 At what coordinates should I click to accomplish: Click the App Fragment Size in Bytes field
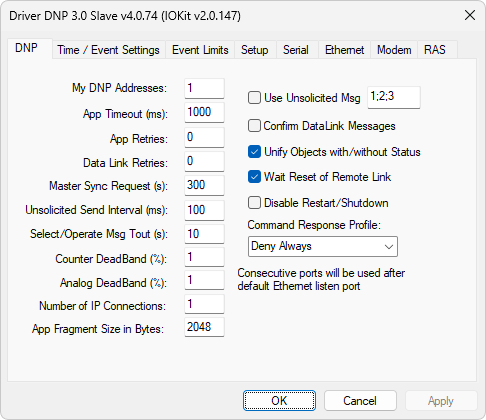point(204,327)
